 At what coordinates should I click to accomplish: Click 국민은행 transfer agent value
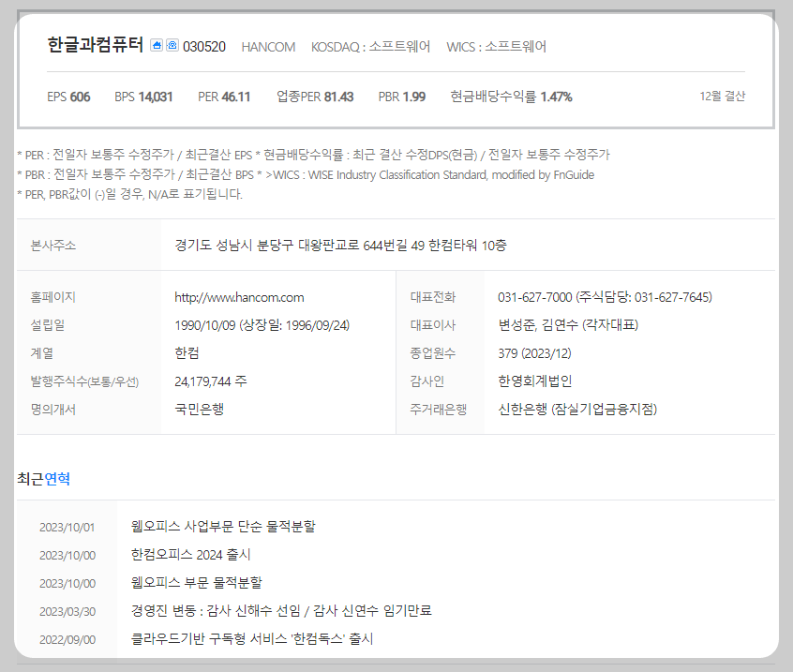[200, 409]
